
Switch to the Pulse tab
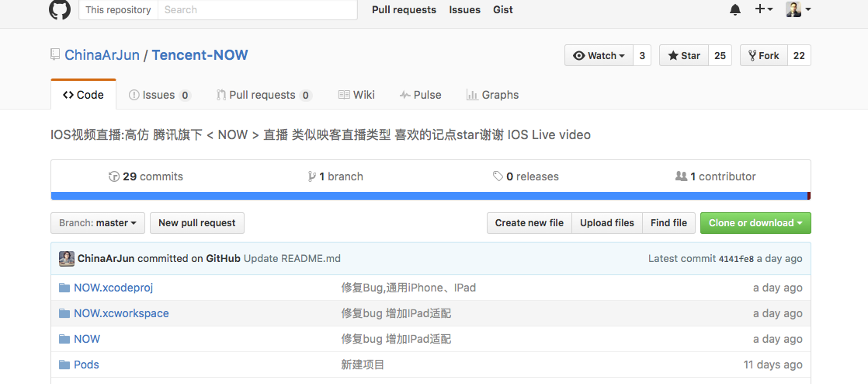pos(421,95)
